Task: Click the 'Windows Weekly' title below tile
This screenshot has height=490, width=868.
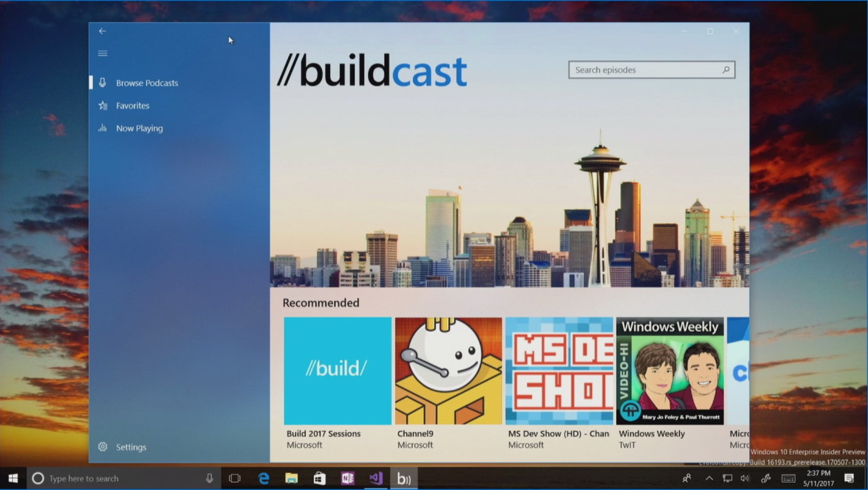Action: 652,434
